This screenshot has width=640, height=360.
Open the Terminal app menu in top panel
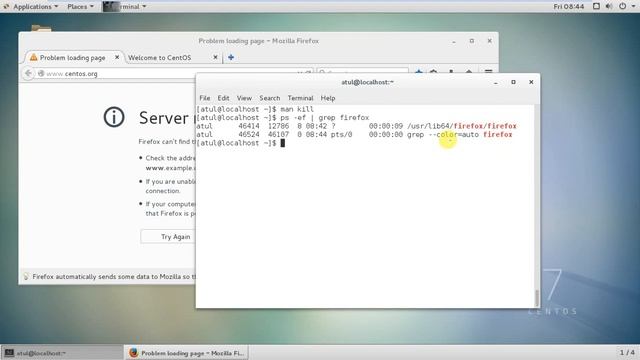click(124, 7)
